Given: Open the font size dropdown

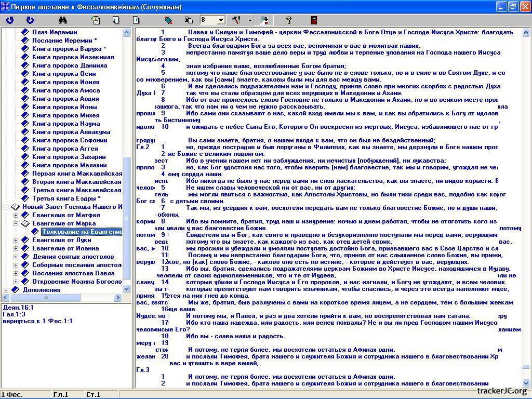Looking at the screenshot, I should [220, 20].
